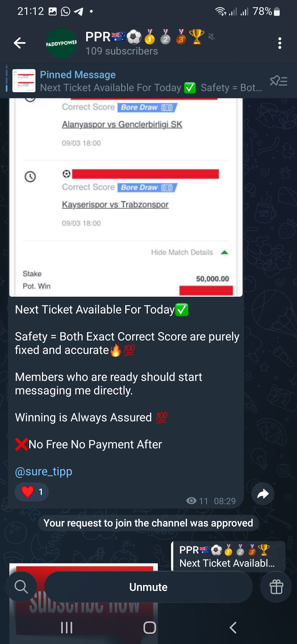
Task: Collapse Hide Match Details arrow
Action: click(225, 252)
